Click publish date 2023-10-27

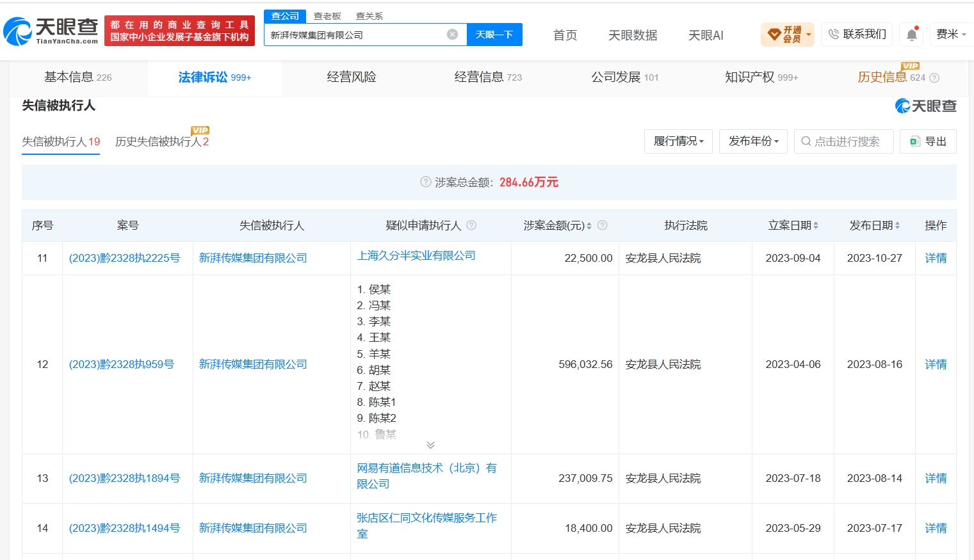[x=874, y=258]
